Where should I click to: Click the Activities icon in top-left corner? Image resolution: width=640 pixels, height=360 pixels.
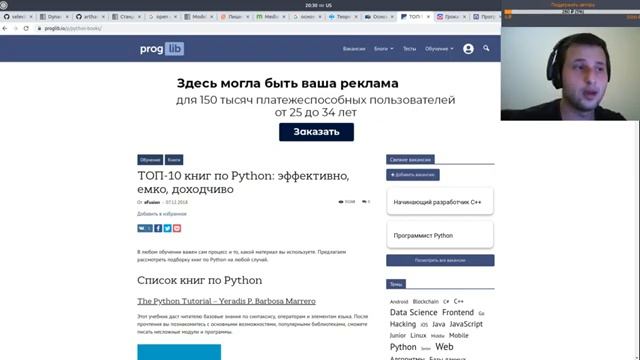[x=4, y=5]
